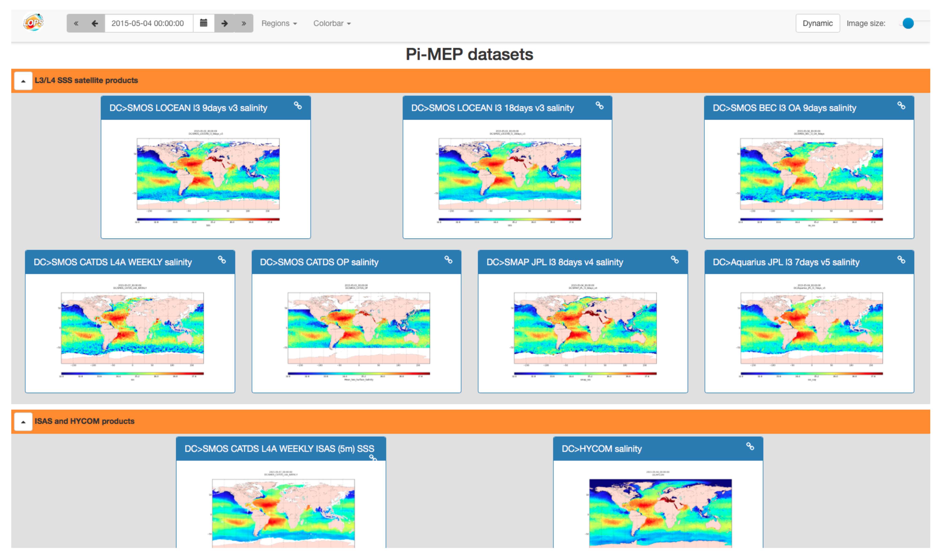Jump back with double-left arrow button
The width and height of the screenshot is (939, 560).
(x=76, y=23)
